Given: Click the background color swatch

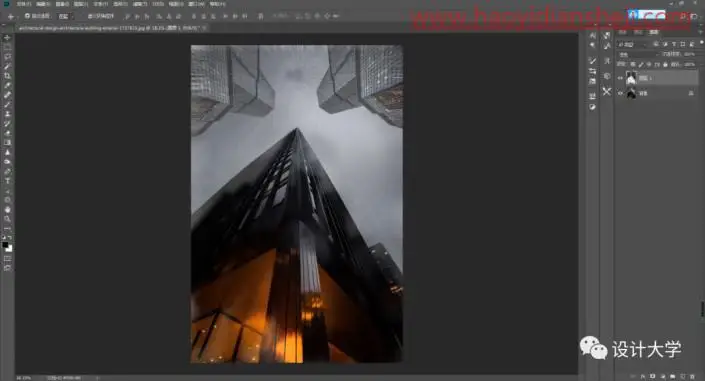Looking at the screenshot, I should (9, 248).
